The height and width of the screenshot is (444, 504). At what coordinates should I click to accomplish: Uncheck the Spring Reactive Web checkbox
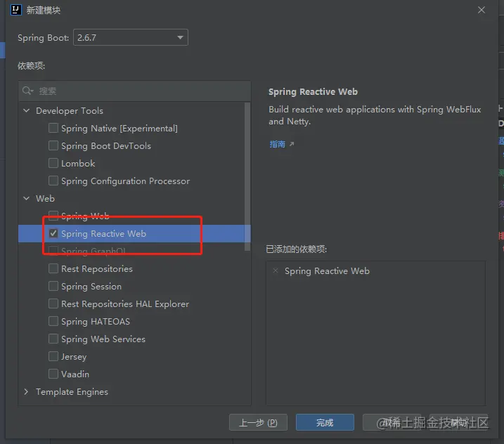tap(53, 233)
